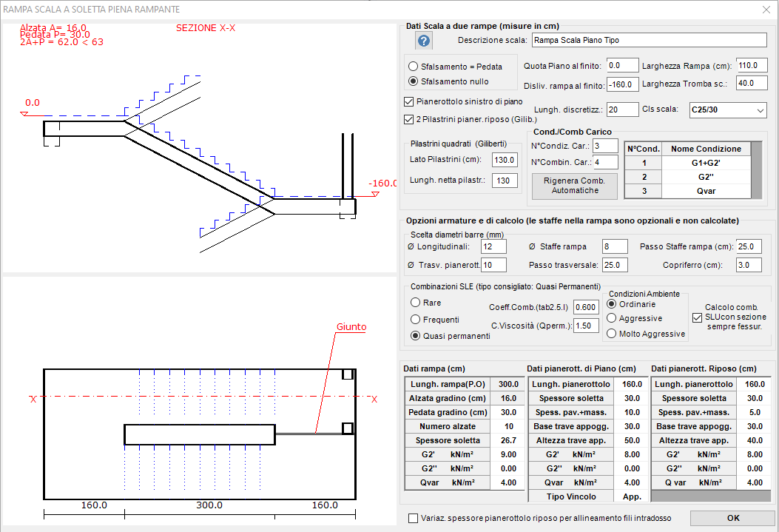Select Rare SLE combination
The image size is (779, 532).
click(x=415, y=303)
